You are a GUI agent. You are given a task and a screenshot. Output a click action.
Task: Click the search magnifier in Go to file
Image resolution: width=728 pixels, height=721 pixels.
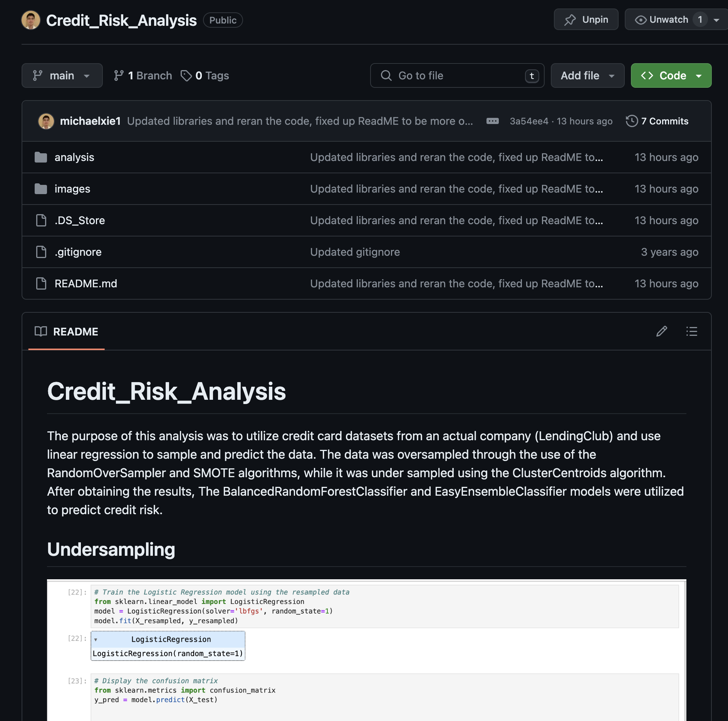386,75
